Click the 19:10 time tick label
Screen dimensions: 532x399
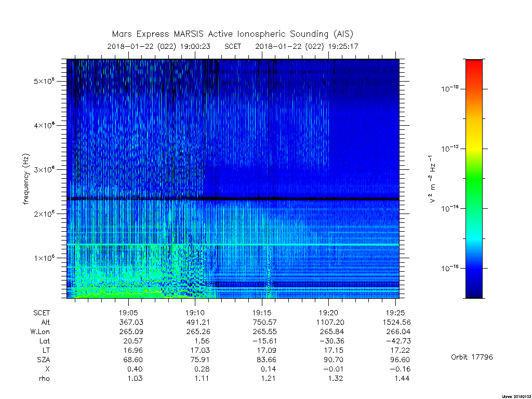(x=195, y=313)
